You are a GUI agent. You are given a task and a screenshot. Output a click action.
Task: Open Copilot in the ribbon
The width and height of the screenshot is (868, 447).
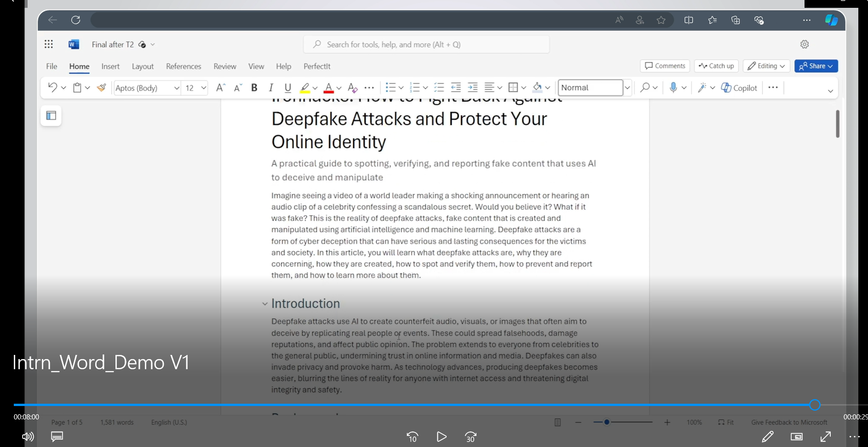(x=739, y=87)
